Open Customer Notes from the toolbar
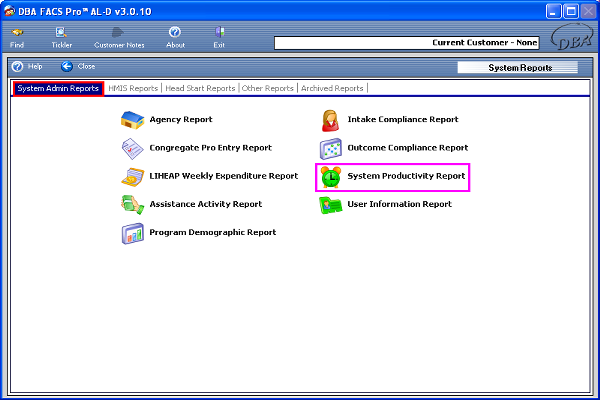 [120, 37]
